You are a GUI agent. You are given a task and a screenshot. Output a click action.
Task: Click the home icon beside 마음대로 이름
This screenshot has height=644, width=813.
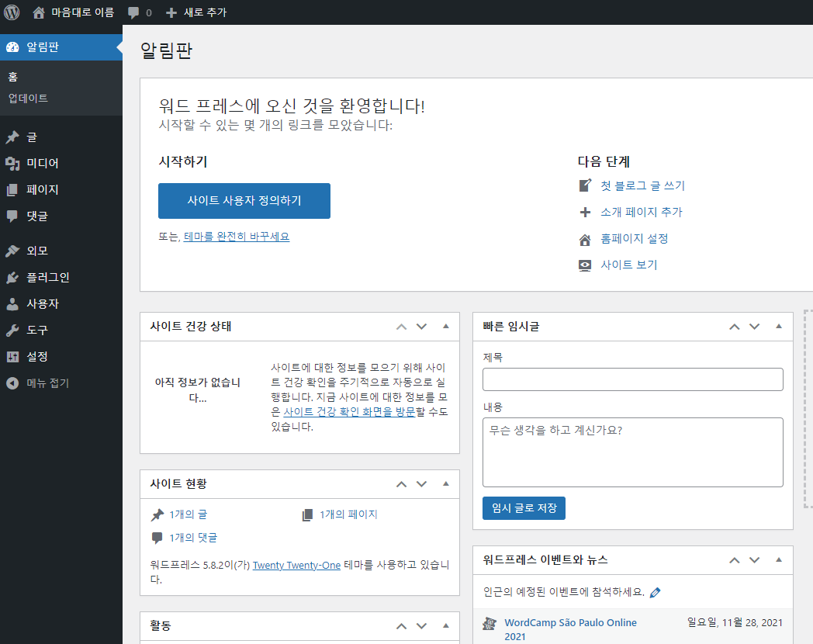[38, 12]
